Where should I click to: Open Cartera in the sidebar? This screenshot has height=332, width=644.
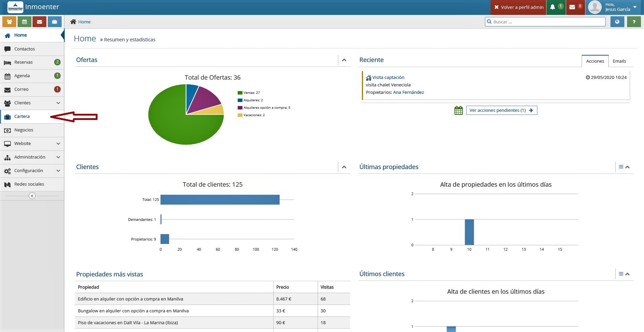pyautogui.click(x=32, y=117)
